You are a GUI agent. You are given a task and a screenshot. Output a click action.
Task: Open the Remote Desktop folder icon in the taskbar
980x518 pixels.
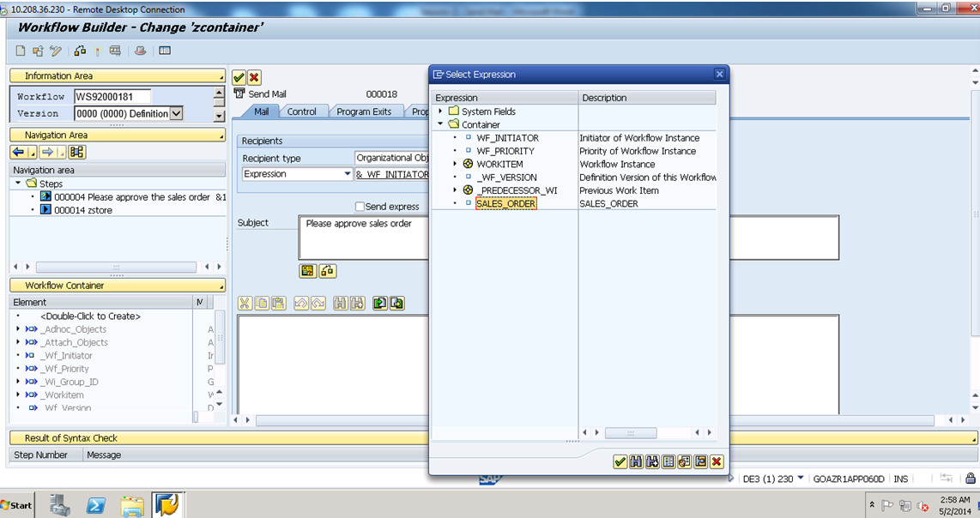pos(133,505)
